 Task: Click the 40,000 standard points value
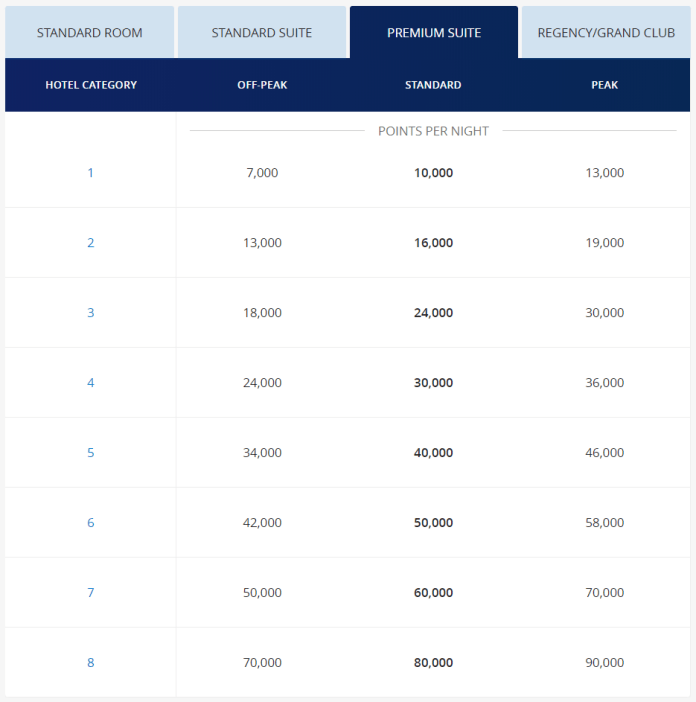(433, 453)
